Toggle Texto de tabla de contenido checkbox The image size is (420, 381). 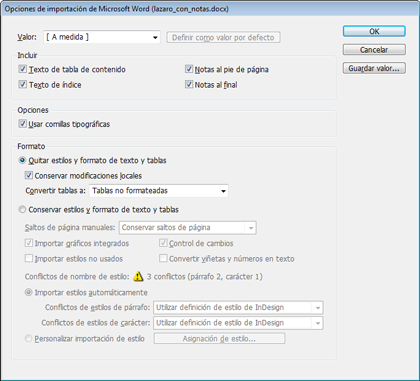point(23,69)
